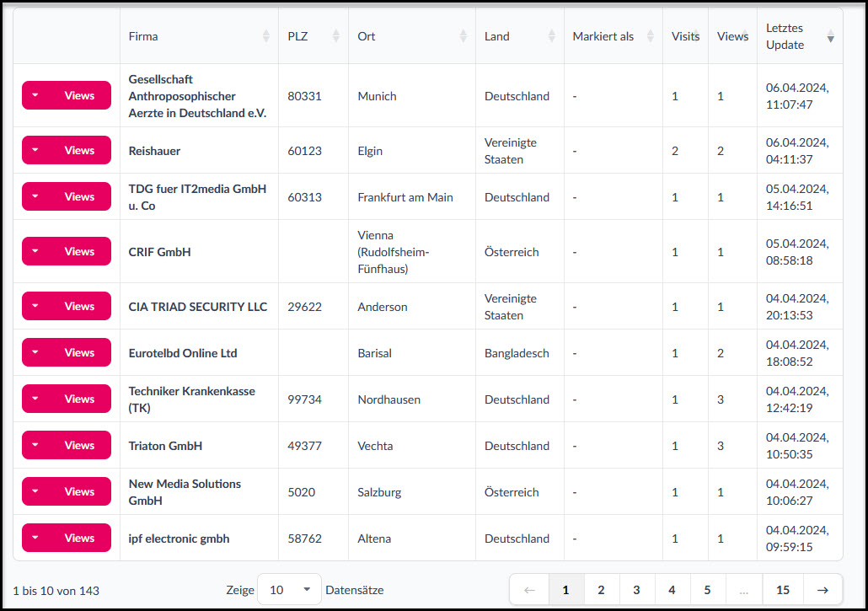Go to previous page arrow
The image size is (868, 611).
(529, 590)
